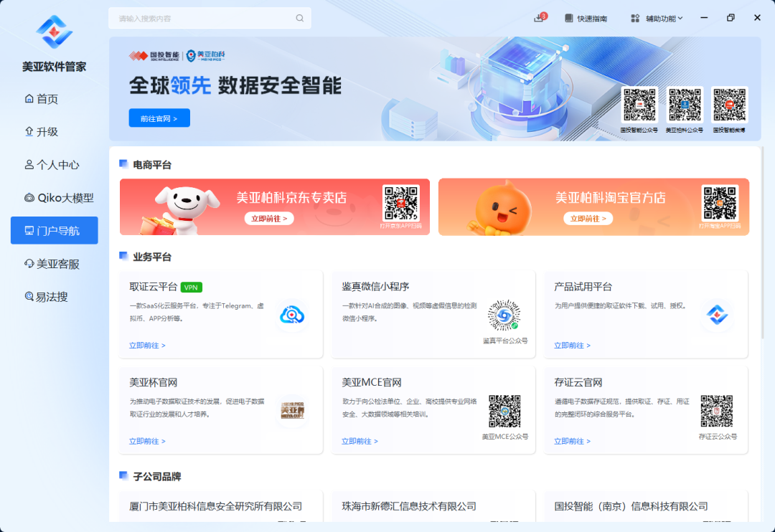Click the 美亚柏科公众号 QR code
Screen dimensions: 775x532
(685, 105)
